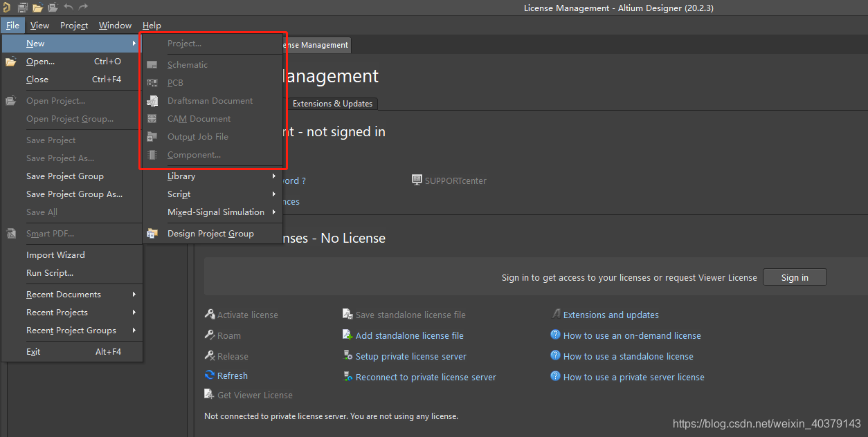Click the Save standalone license file icon
868x437 pixels.
(348, 315)
